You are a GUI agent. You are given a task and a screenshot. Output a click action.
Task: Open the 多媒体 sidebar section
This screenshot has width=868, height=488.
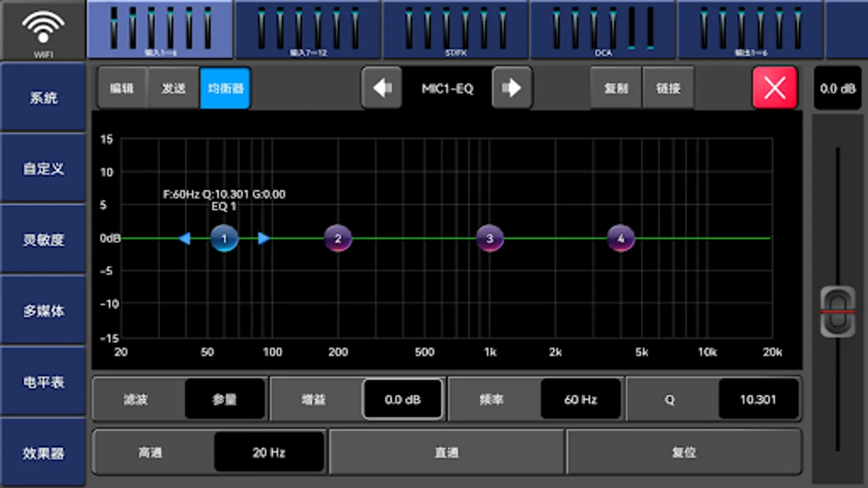click(43, 311)
